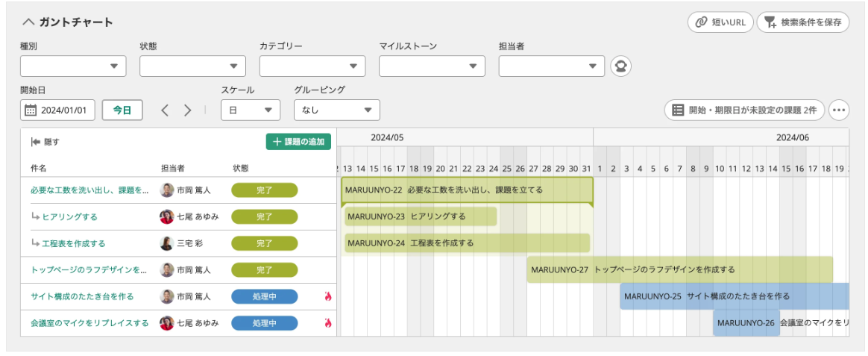
Task: Open サイト構成のたたき台を作る issue link
Action: point(82,296)
